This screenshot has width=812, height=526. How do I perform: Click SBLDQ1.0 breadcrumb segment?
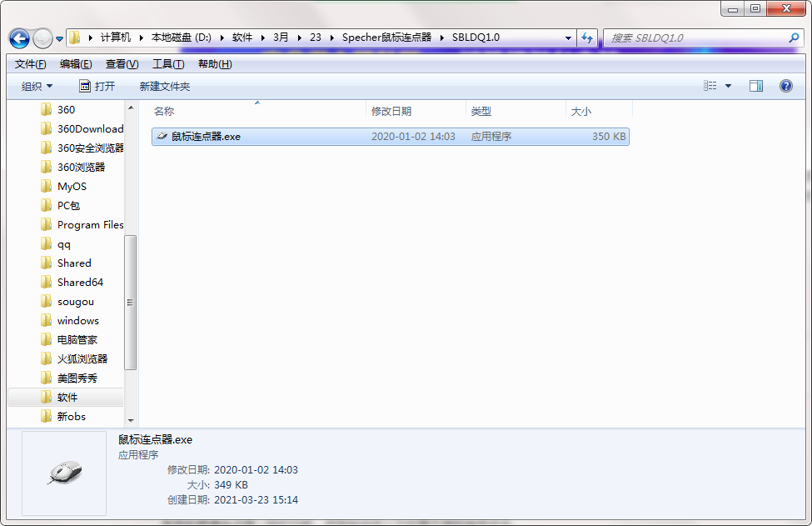click(476, 38)
